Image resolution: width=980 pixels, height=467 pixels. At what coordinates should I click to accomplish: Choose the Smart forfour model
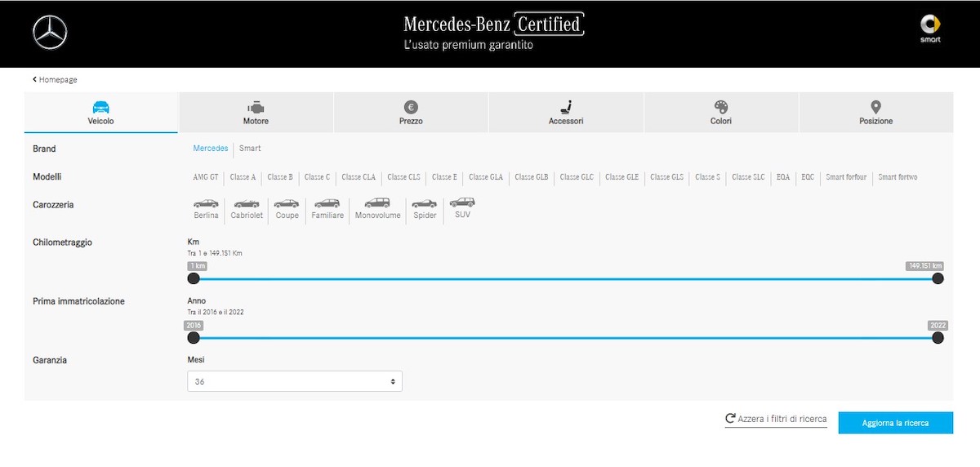(x=846, y=177)
